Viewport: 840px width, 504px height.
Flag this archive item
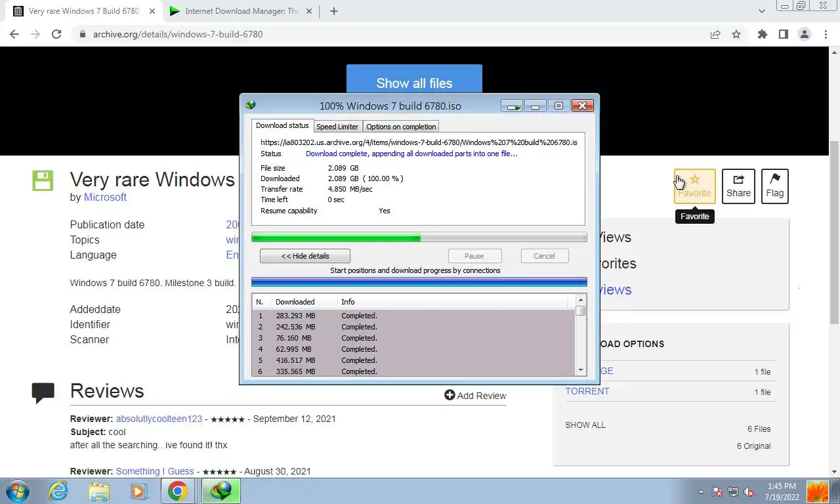tap(774, 186)
